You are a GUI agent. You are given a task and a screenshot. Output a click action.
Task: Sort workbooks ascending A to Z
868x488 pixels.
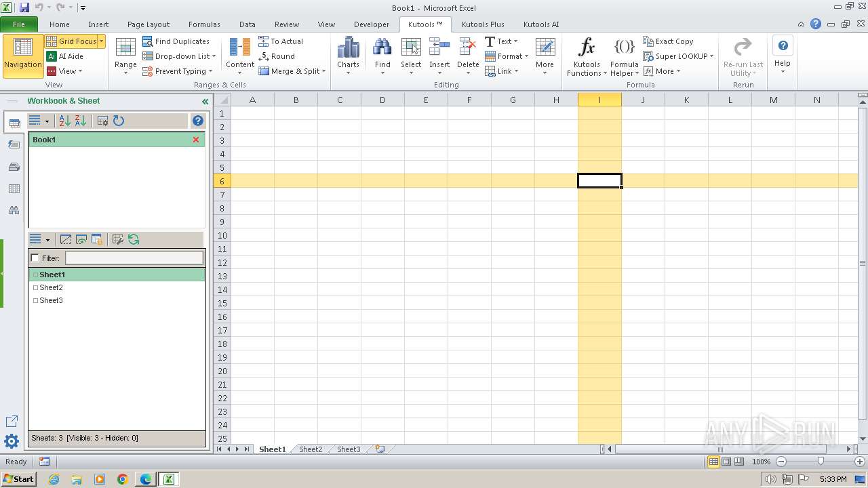tap(65, 121)
